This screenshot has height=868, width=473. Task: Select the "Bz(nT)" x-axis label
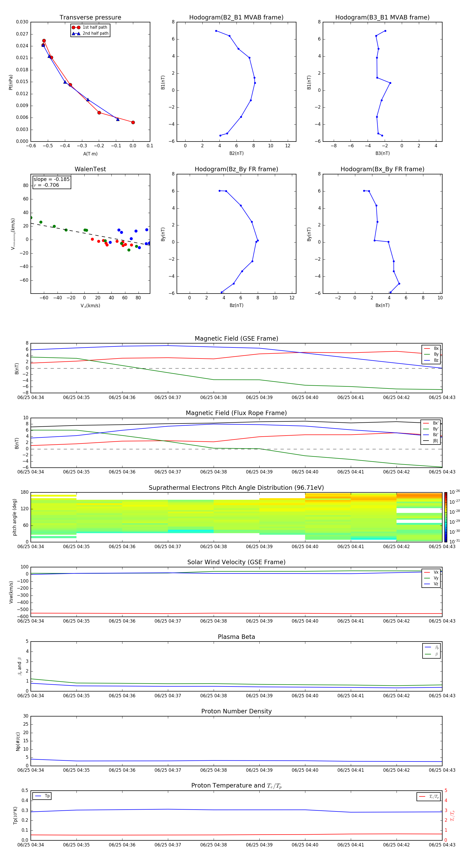(236, 305)
